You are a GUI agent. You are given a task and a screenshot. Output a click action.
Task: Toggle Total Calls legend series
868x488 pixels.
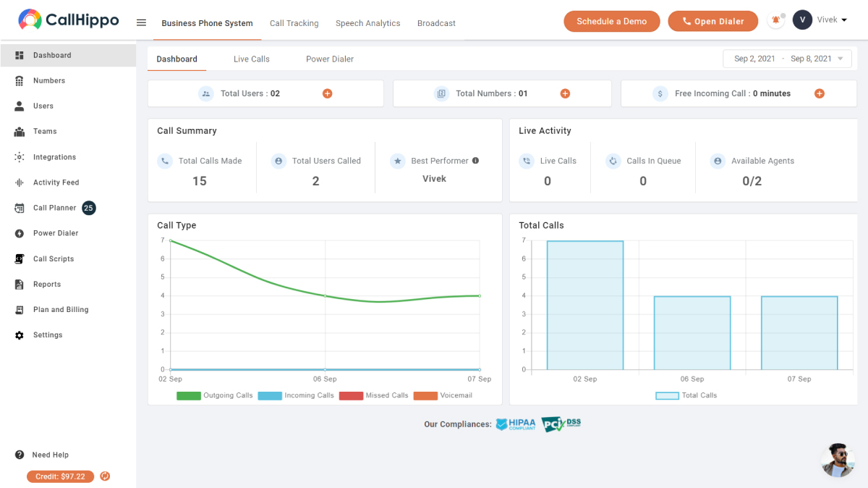click(x=686, y=395)
